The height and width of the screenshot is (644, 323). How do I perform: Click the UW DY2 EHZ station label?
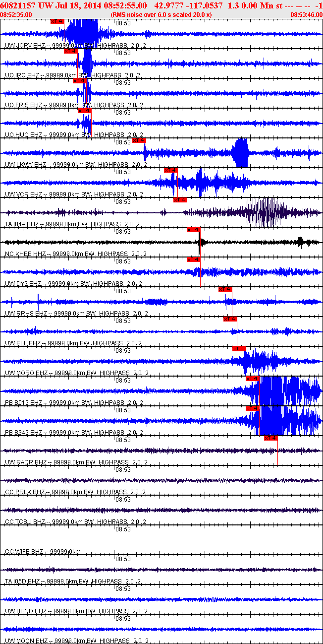click(73, 283)
